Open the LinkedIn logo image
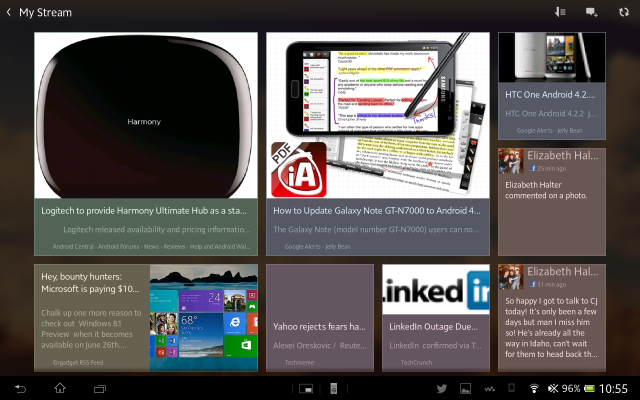The width and height of the screenshot is (640, 400). [436, 289]
